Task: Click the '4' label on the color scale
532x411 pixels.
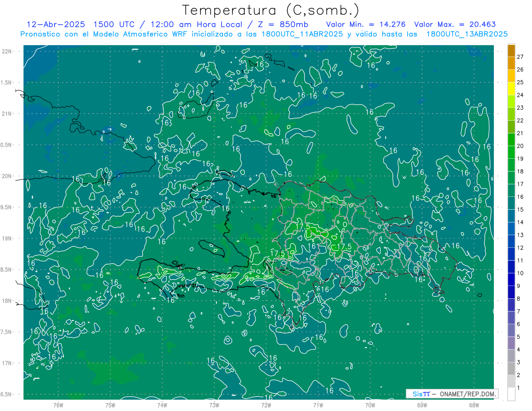Action: (519, 349)
